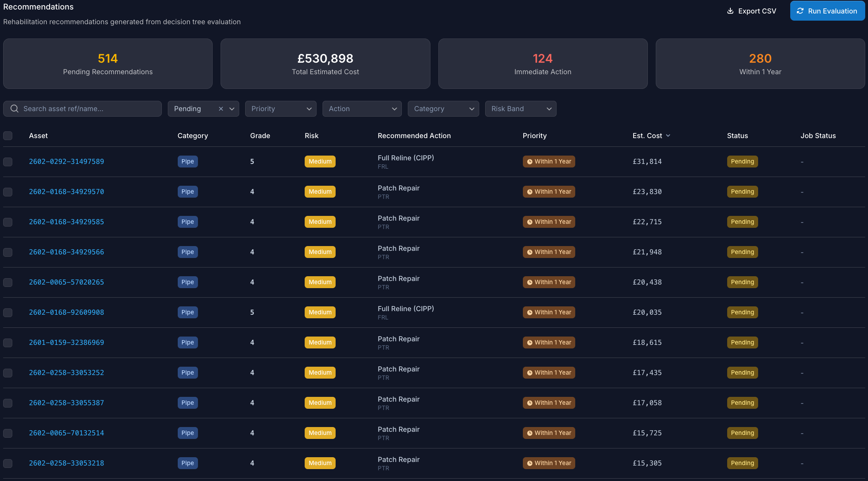Click the Recommended Action column header
The width and height of the screenshot is (868, 481).
tap(414, 136)
